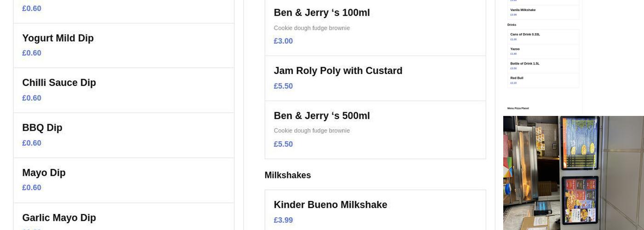Screen dimensions: 644x230
Task: Pick the Red Bull drink item
Action: click(x=517, y=78)
